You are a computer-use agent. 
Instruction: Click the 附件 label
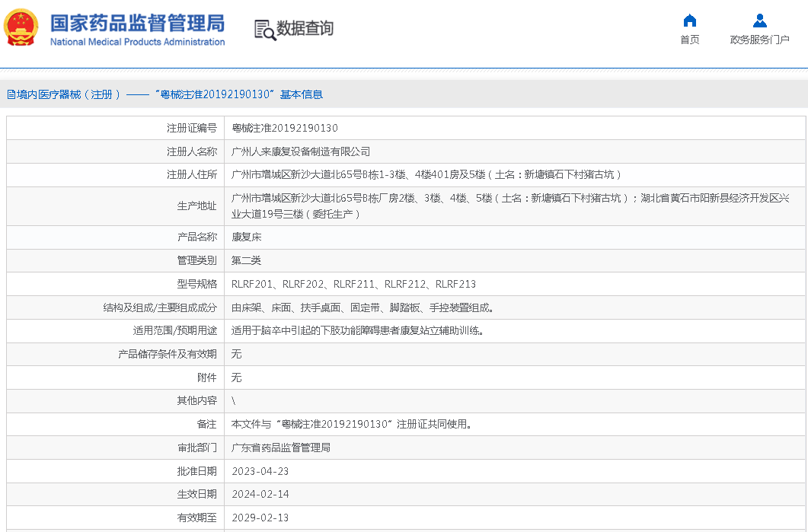(x=206, y=377)
